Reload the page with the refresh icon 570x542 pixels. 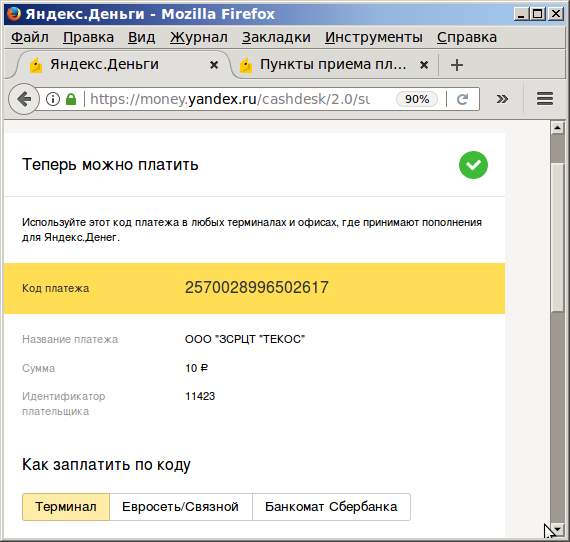(x=462, y=99)
